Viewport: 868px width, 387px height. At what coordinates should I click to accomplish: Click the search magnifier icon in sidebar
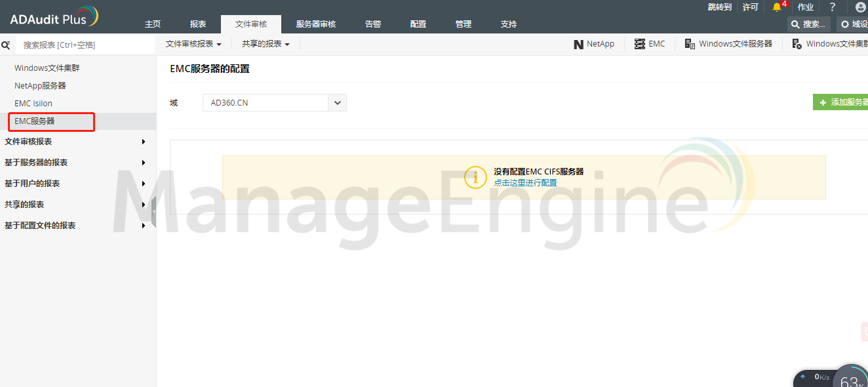pos(6,45)
